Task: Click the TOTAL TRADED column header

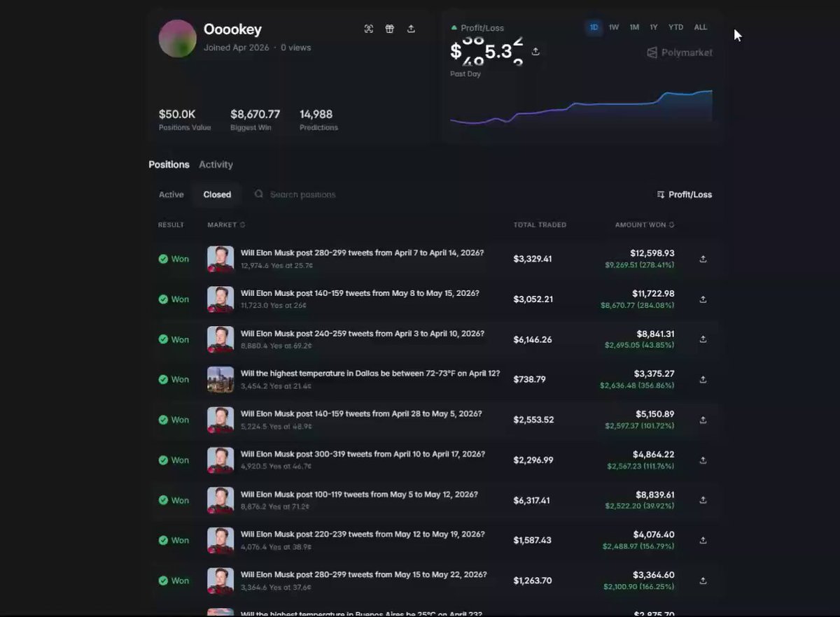Action: [540, 225]
